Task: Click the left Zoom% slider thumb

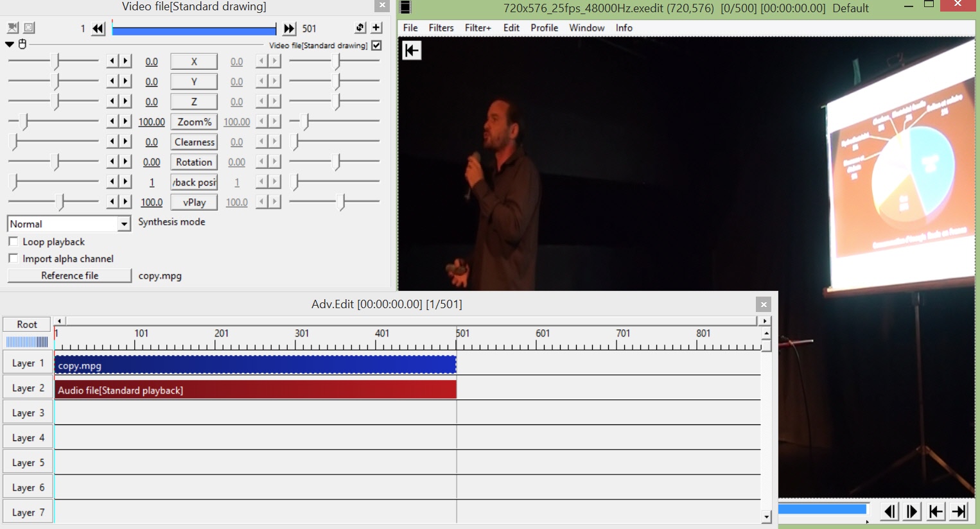Action: coord(24,121)
